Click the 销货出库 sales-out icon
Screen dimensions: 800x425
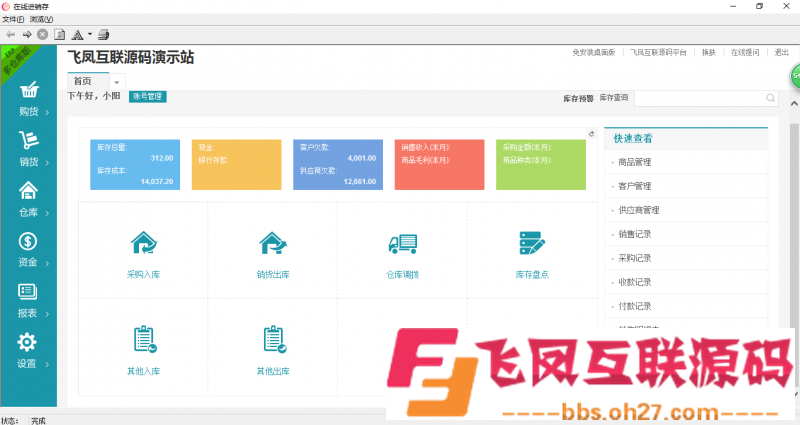[x=273, y=243]
